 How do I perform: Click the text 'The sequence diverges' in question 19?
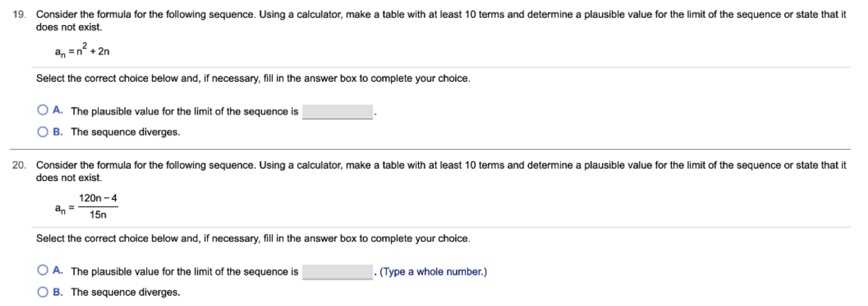coord(126,131)
